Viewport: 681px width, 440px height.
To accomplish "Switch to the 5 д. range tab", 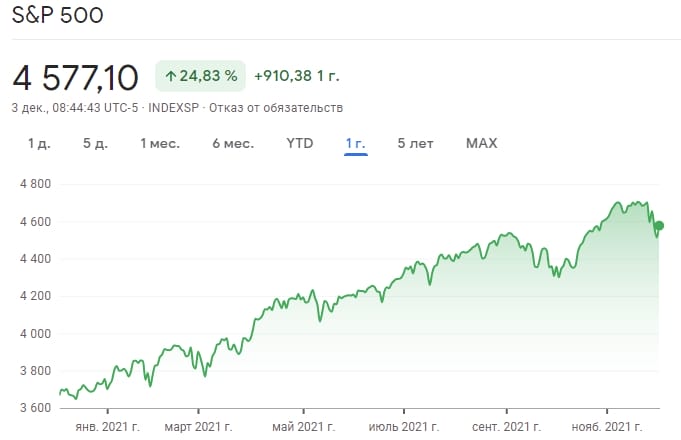I will [x=96, y=143].
